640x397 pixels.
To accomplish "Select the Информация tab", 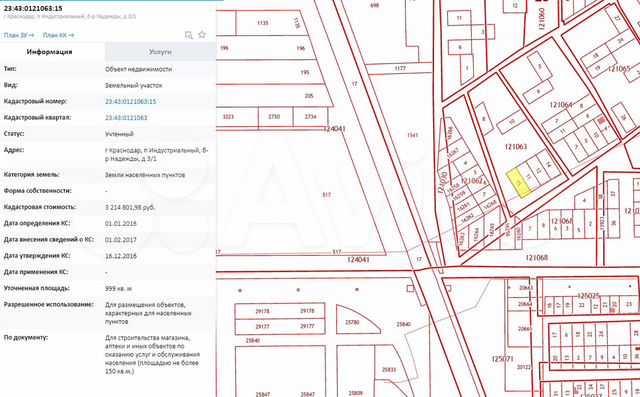I will point(49,52).
